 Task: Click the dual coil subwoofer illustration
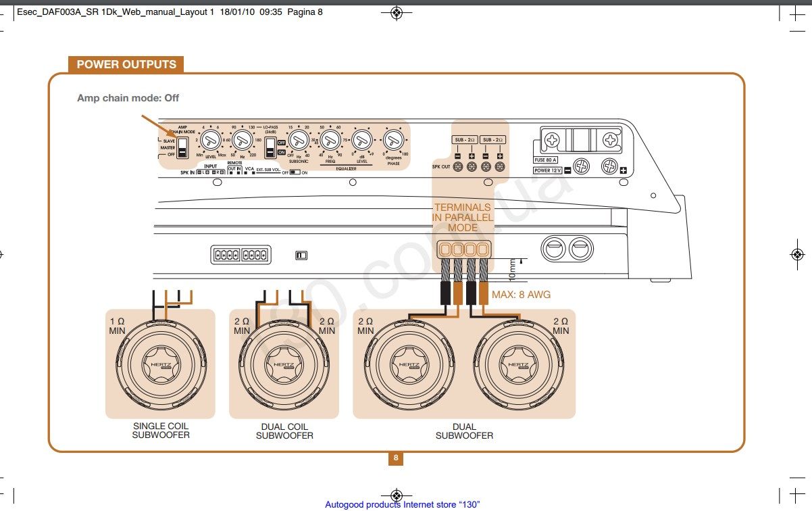click(284, 365)
